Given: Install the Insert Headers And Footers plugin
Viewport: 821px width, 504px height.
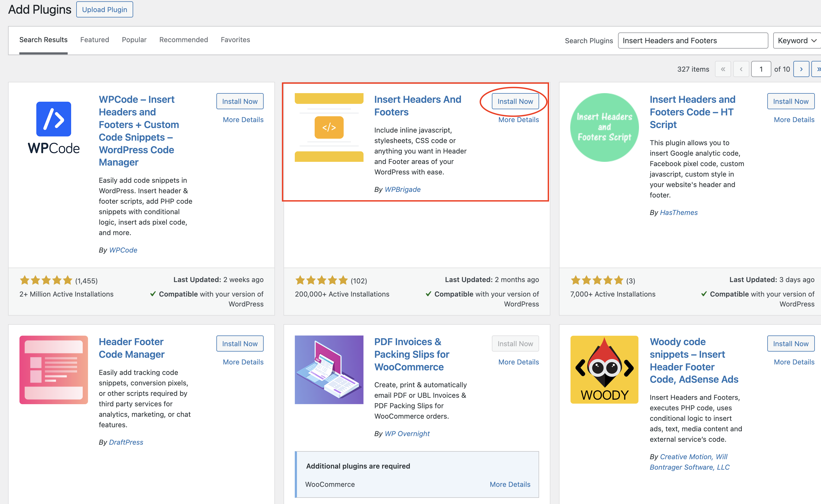Looking at the screenshot, I should [x=515, y=101].
